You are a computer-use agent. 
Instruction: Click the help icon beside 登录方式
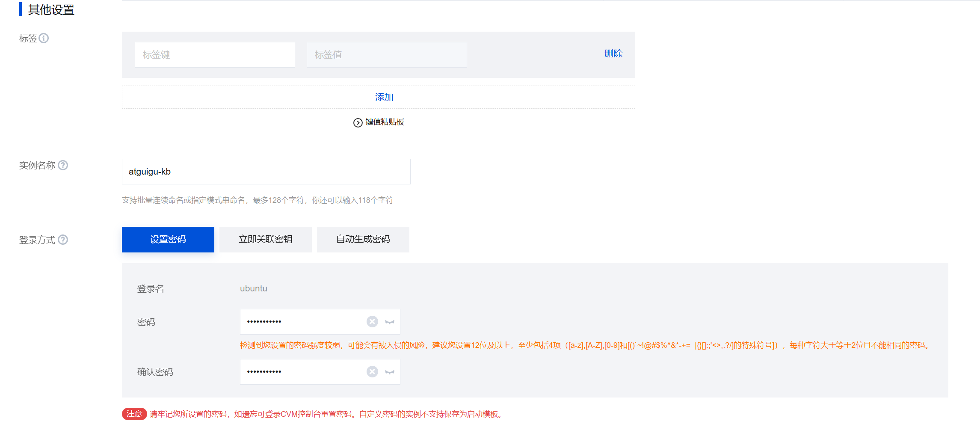point(63,240)
